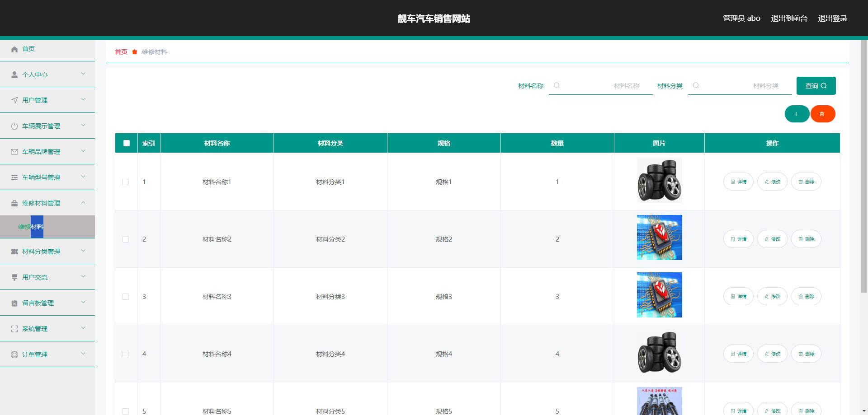Viewport: 868px width, 415px height.
Task: Click the tire image in row 1
Action: 659,180
